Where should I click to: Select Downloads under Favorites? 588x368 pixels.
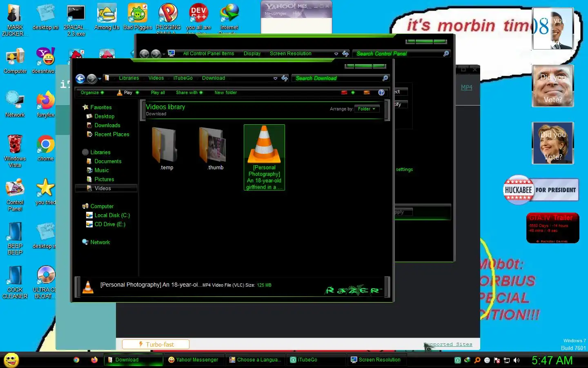pyautogui.click(x=107, y=125)
